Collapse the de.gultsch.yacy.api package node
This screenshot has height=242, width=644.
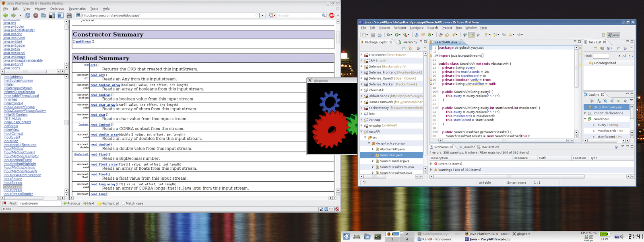click(x=369, y=143)
